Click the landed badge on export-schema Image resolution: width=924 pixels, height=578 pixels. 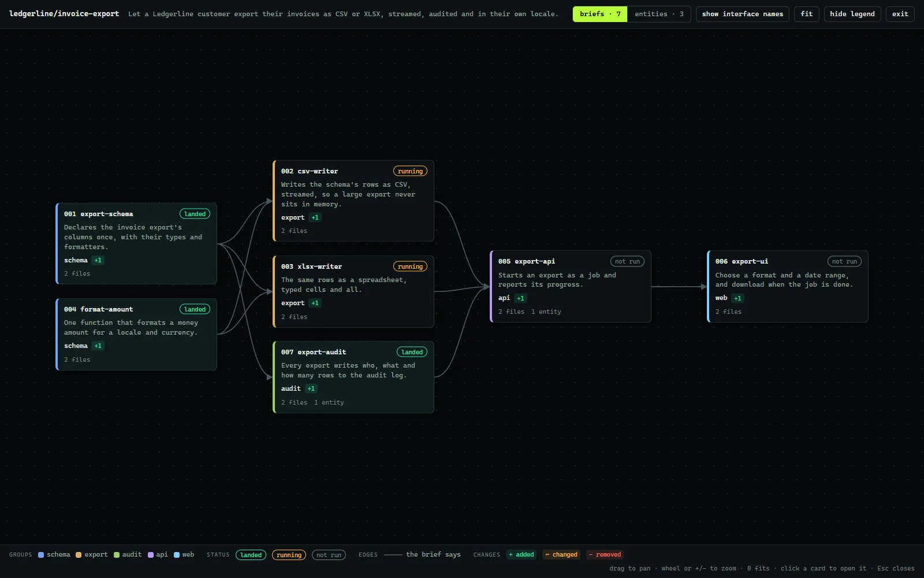coord(195,214)
